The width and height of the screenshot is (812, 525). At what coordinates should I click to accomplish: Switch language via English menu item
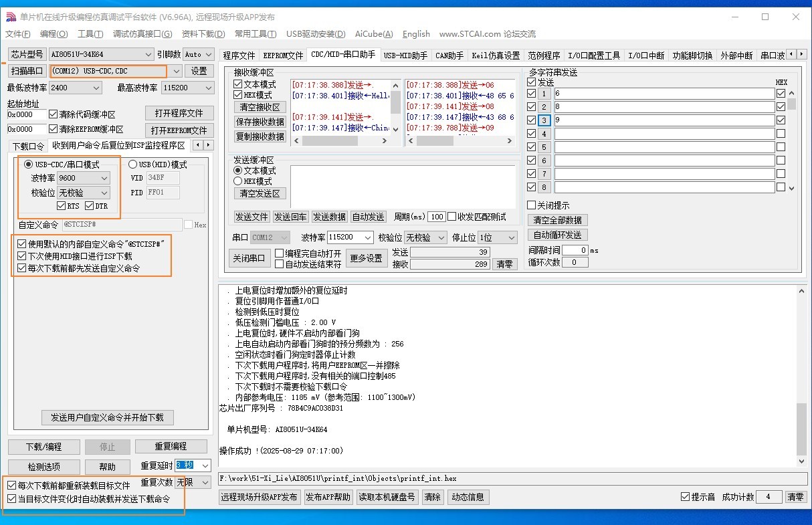416,34
